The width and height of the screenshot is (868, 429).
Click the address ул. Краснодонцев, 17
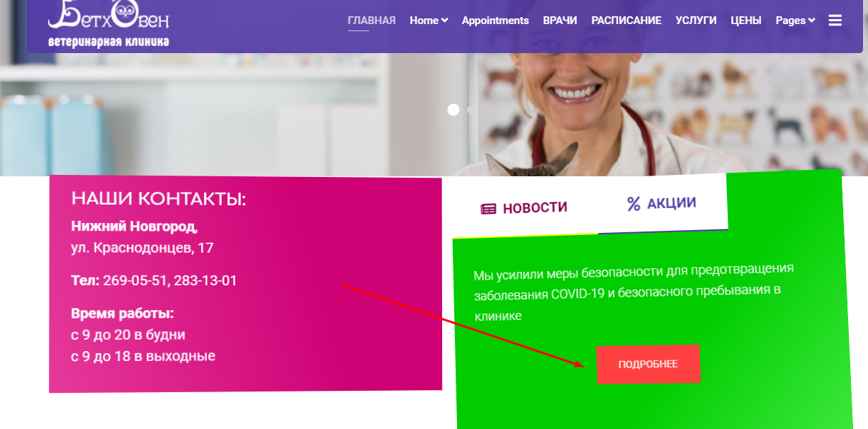coord(142,248)
